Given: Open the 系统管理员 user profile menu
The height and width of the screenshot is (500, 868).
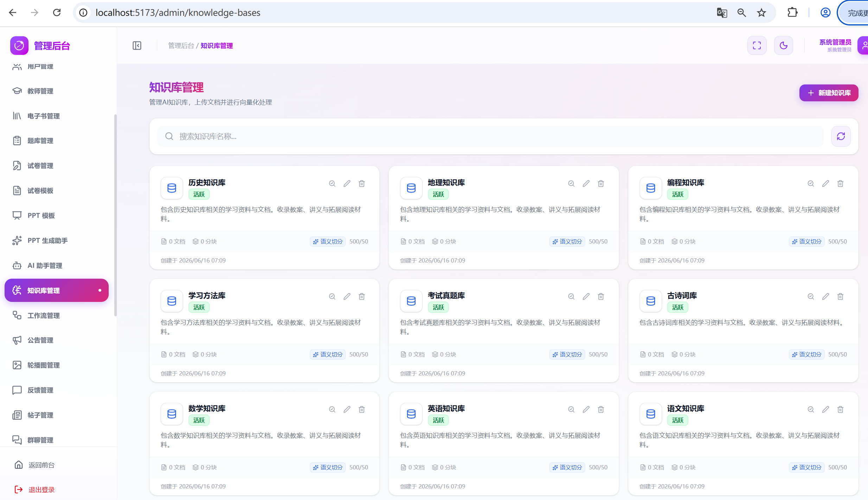Looking at the screenshot, I should coord(843,45).
